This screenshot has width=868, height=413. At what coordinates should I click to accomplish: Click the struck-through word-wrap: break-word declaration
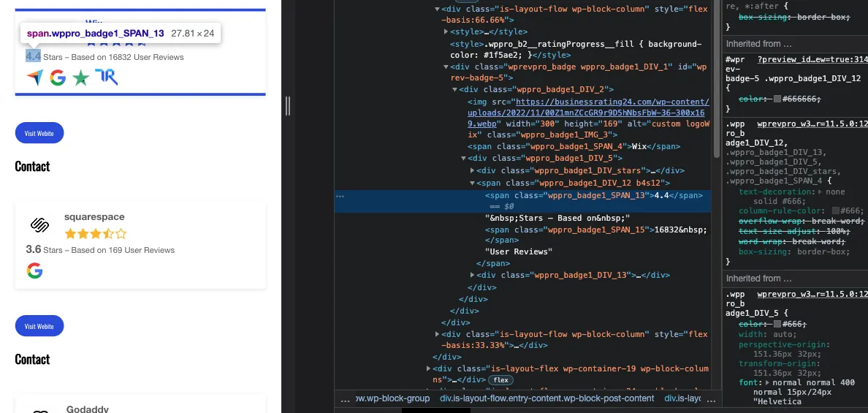click(x=792, y=241)
